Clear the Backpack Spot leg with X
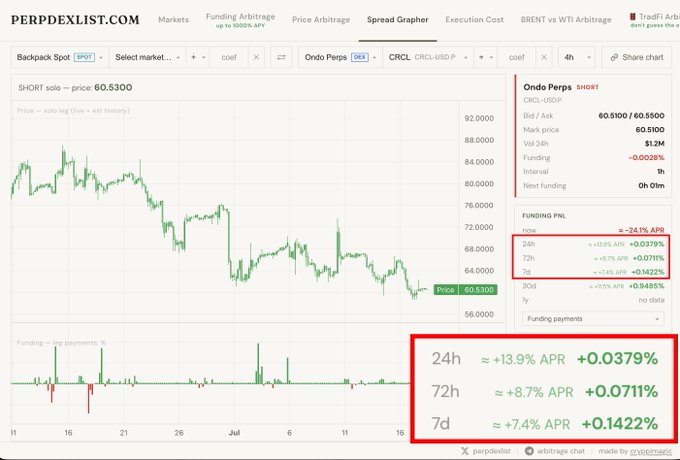Image resolution: width=680 pixels, height=460 pixels. coord(256,57)
